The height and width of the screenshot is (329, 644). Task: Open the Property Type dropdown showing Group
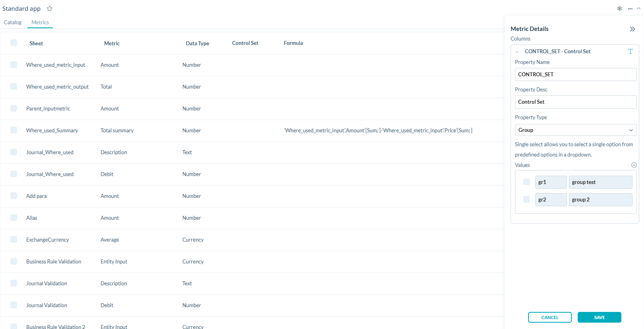point(575,130)
